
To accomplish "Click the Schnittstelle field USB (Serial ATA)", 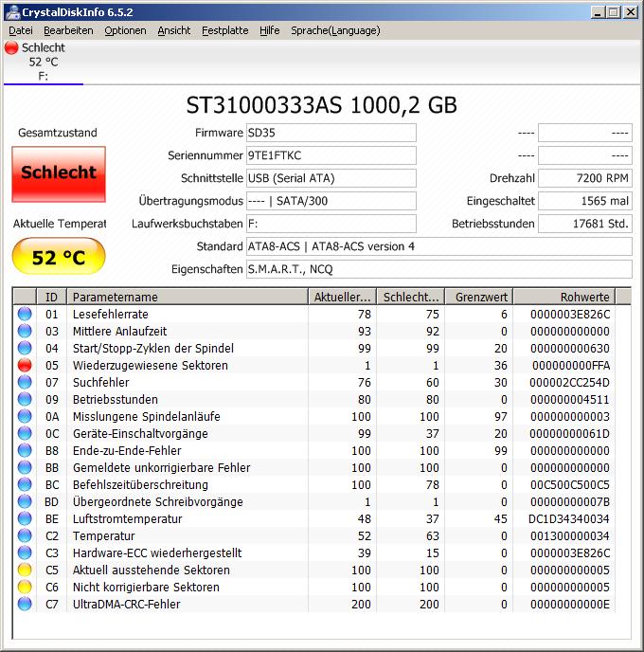I will 331,178.
